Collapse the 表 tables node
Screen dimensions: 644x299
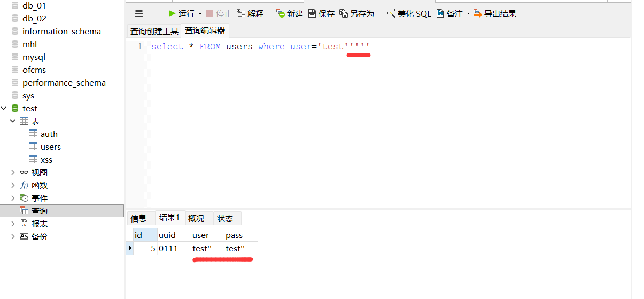click(x=13, y=121)
